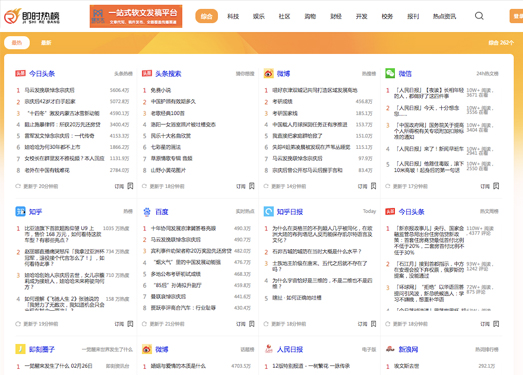This screenshot has width=523, height=375.
Task: Switch to the 财经 category
Action: [336, 16]
